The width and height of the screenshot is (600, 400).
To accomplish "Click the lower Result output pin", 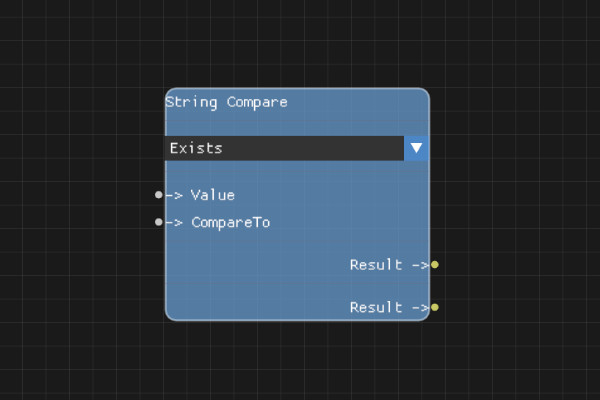I will coord(435,307).
